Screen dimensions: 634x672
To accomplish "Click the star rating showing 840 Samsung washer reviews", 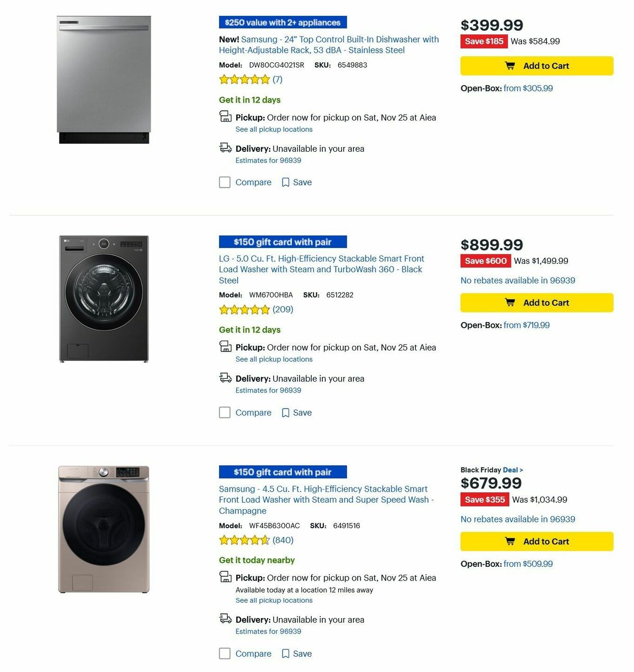I will [245, 540].
